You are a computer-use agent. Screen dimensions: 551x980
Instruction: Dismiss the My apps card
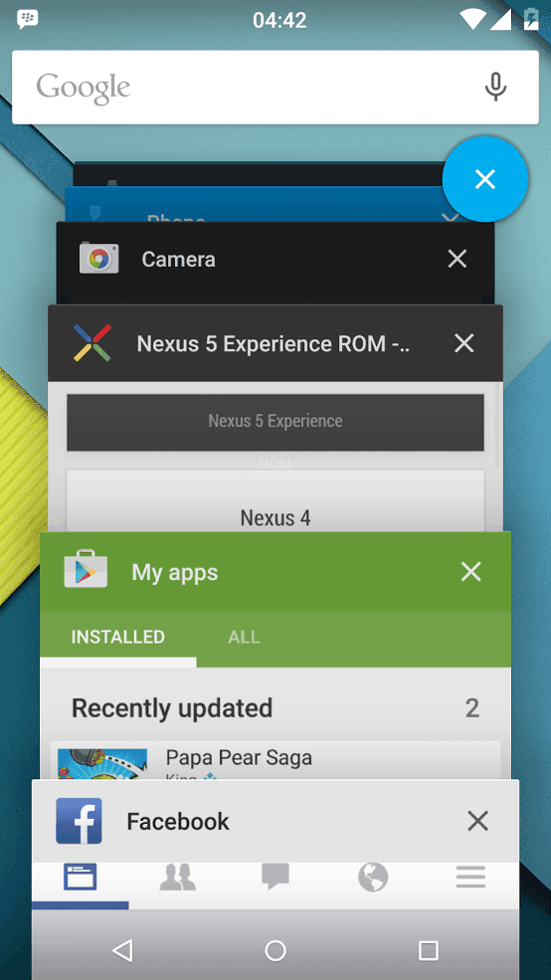[470, 571]
